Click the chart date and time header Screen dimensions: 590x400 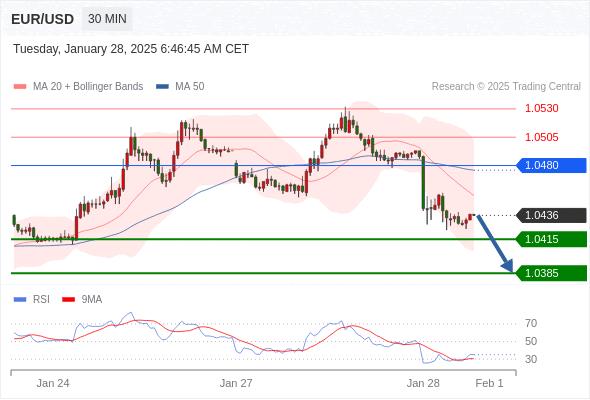[x=131, y=49]
